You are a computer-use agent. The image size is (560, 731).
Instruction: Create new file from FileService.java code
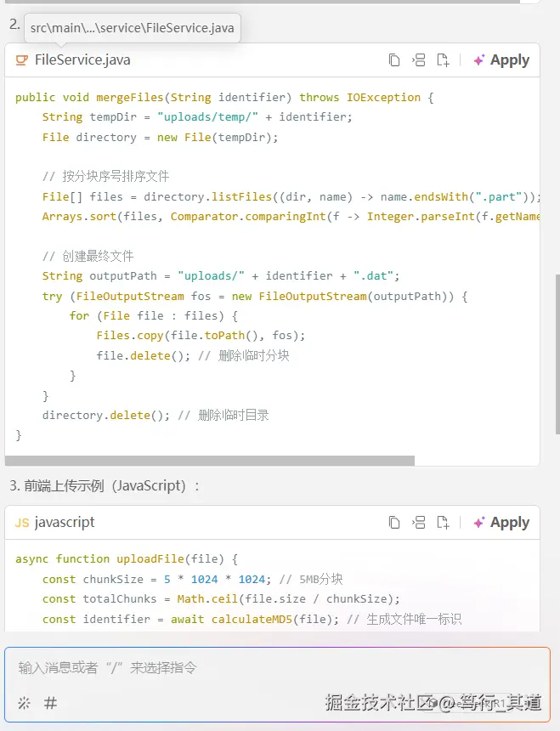(x=443, y=60)
